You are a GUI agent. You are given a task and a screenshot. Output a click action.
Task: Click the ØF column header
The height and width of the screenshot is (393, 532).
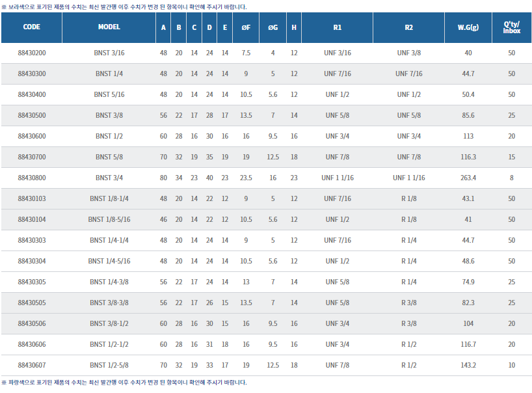point(246,28)
